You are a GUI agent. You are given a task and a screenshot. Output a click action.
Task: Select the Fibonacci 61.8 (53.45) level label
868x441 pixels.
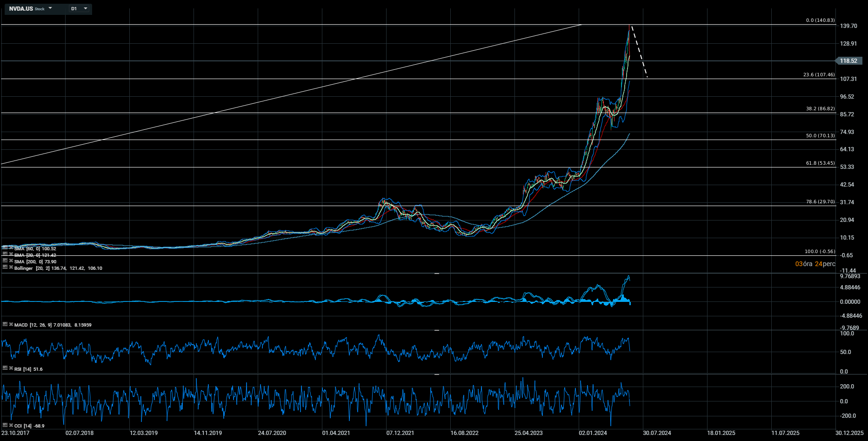(821, 163)
